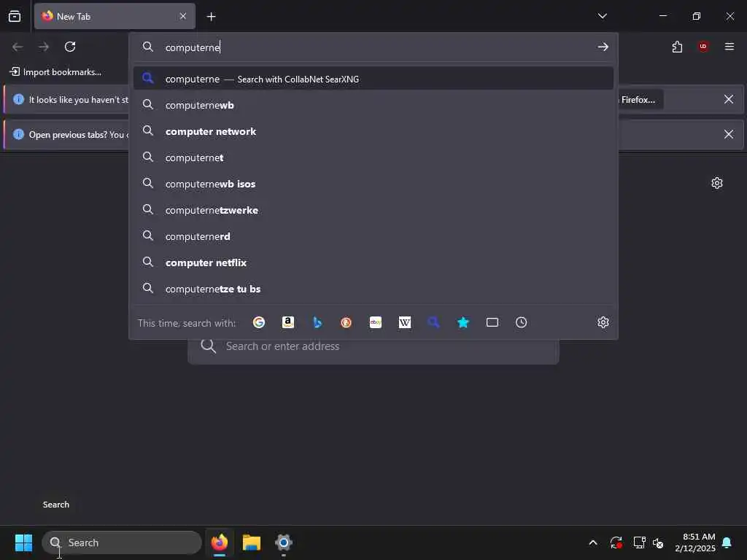Choose suggestion 'computernet'
This screenshot has width=747, height=560.
pyautogui.click(x=373, y=157)
